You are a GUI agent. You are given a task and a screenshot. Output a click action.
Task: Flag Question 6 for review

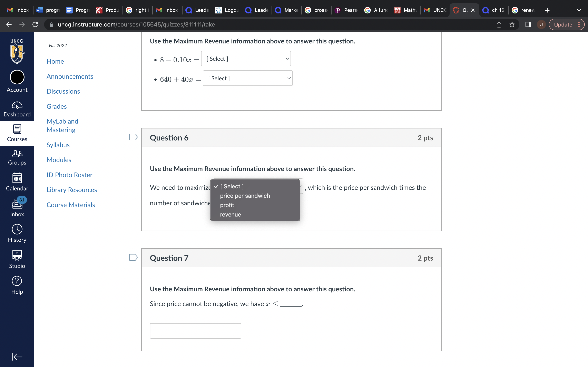pos(133,137)
